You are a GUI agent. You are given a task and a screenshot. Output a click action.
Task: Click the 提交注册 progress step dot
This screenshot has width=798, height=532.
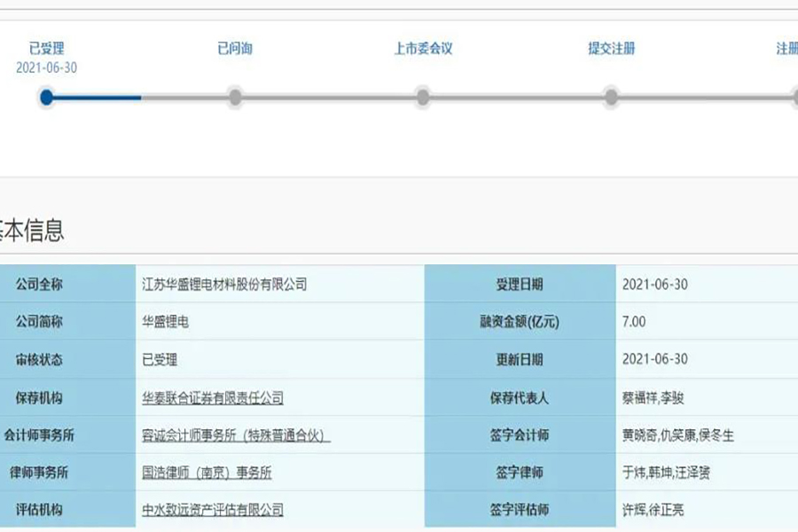pyautogui.click(x=611, y=98)
